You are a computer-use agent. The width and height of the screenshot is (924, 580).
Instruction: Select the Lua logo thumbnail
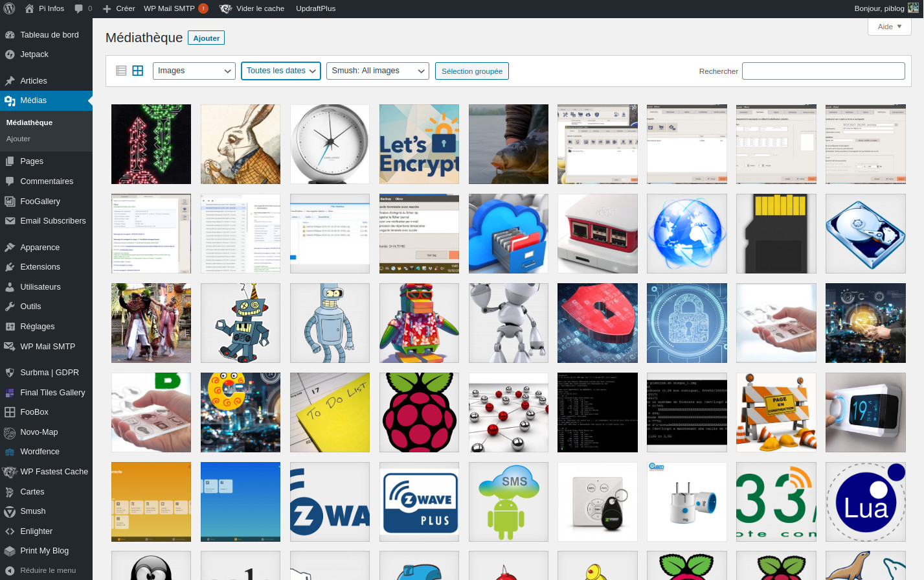coord(865,502)
